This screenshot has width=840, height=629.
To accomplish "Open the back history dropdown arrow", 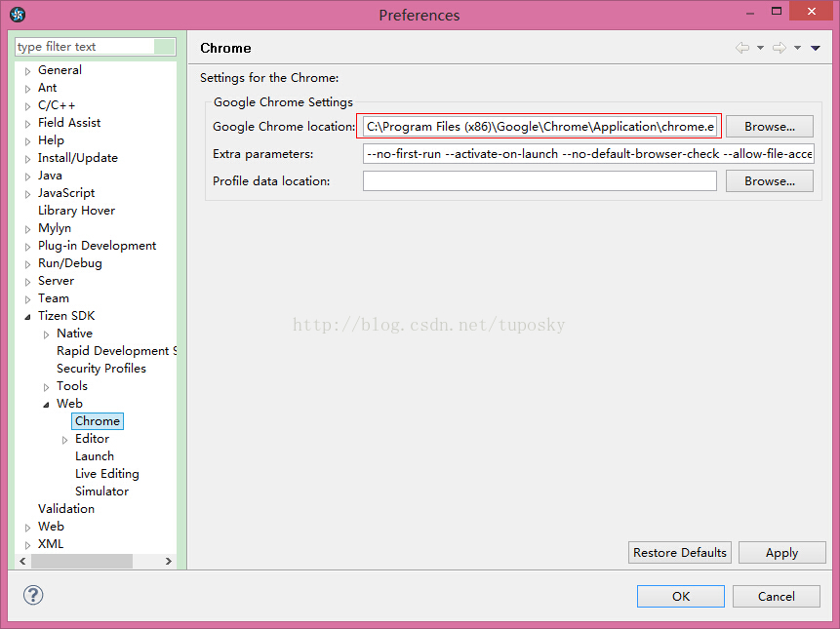I will click(760, 48).
